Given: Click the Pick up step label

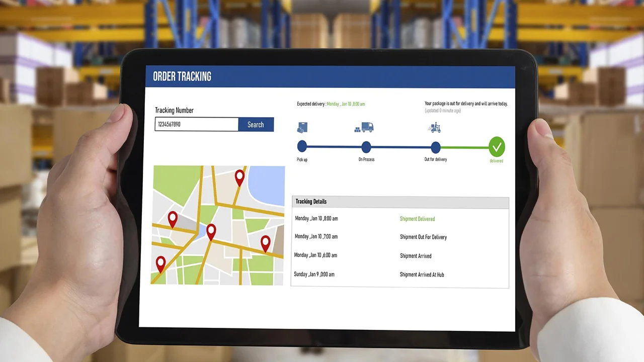Looking at the screenshot, I should [302, 159].
